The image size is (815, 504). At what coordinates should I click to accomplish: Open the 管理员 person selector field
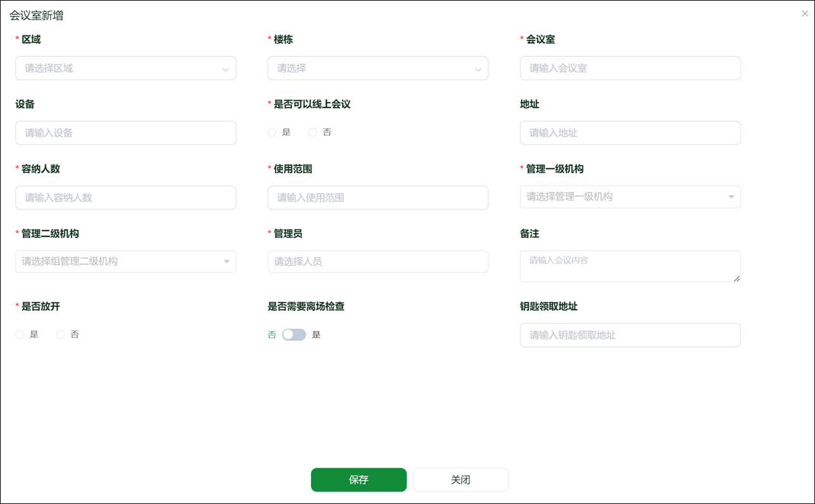pyautogui.click(x=377, y=261)
